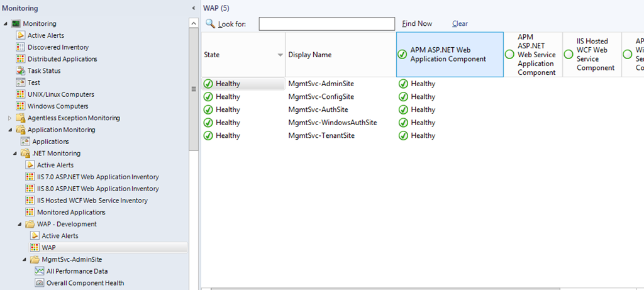Click the Monitored Applications state view icon

[30, 213]
